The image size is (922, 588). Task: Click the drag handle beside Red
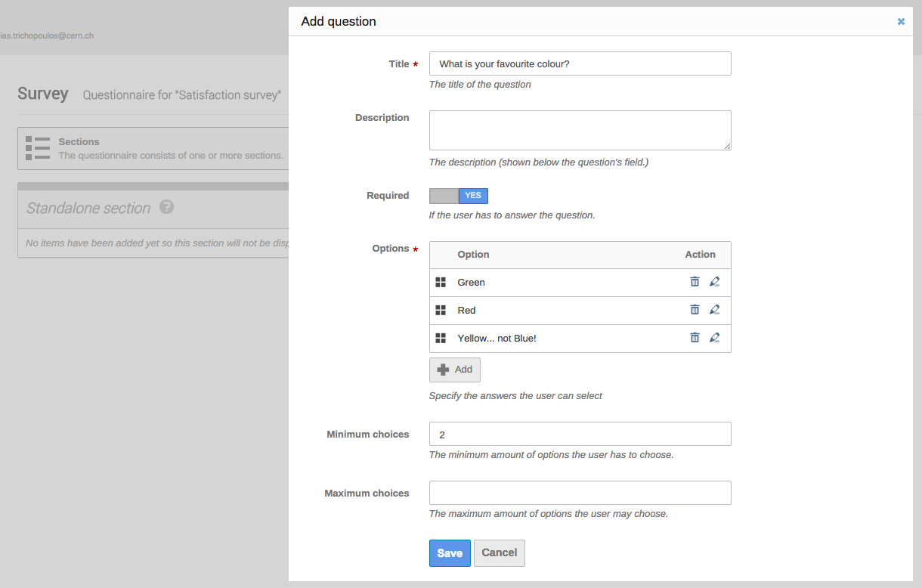click(x=441, y=311)
